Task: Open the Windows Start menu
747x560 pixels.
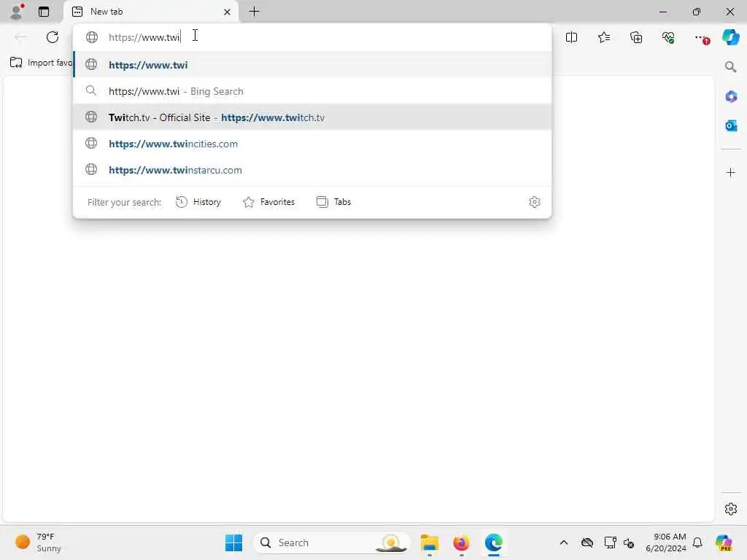Action: coord(233,542)
